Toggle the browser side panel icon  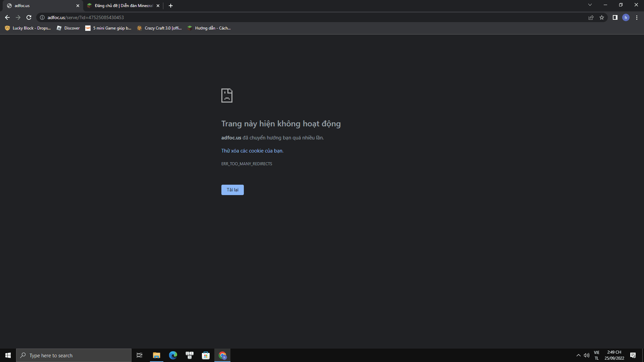[615, 17]
